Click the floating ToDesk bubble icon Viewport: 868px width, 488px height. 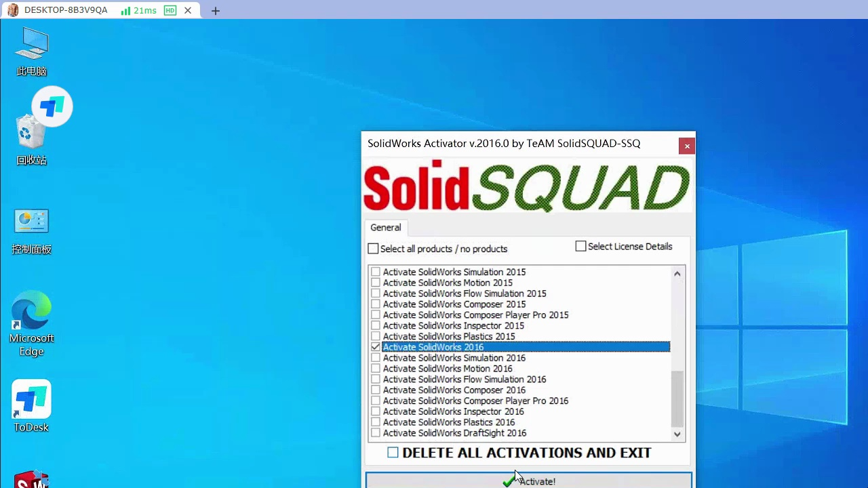[52, 106]
